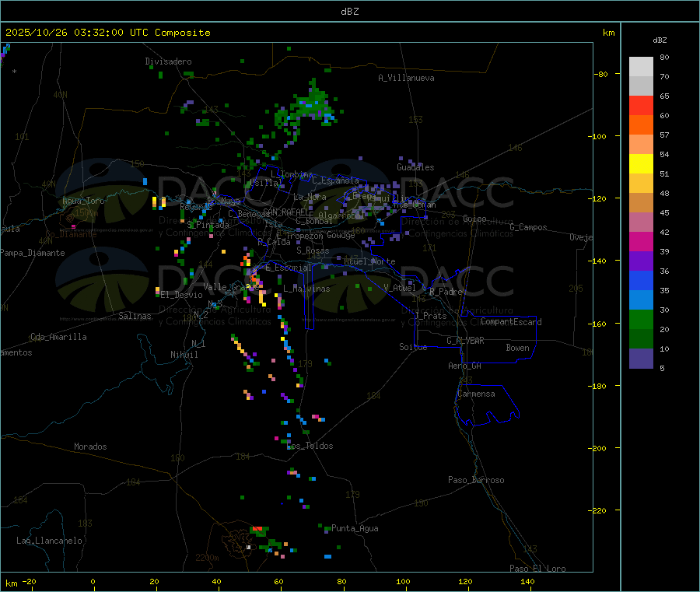Click the E_Escorial map label

point(289,268)
